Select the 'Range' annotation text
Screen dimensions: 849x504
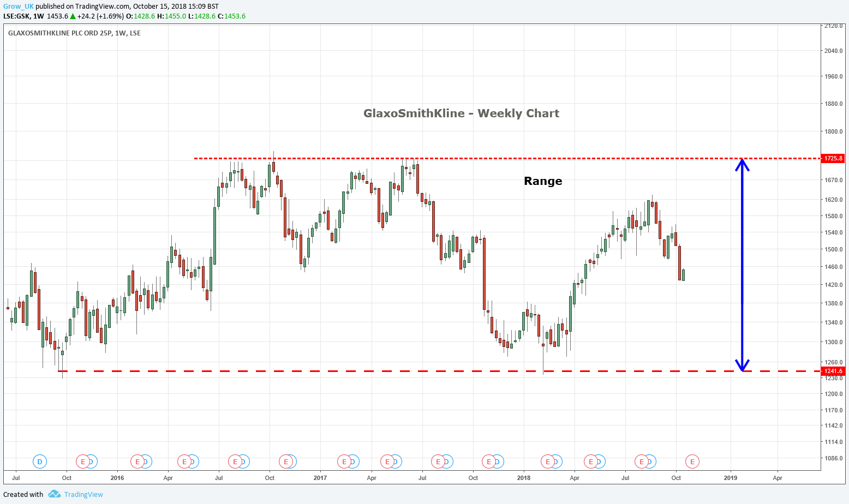(x=543, y=181)
